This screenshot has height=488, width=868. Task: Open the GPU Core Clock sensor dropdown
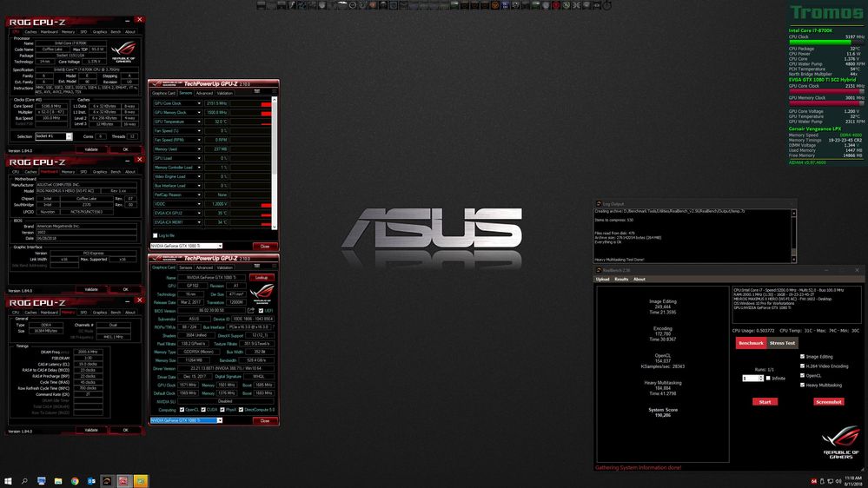[199, 103]
